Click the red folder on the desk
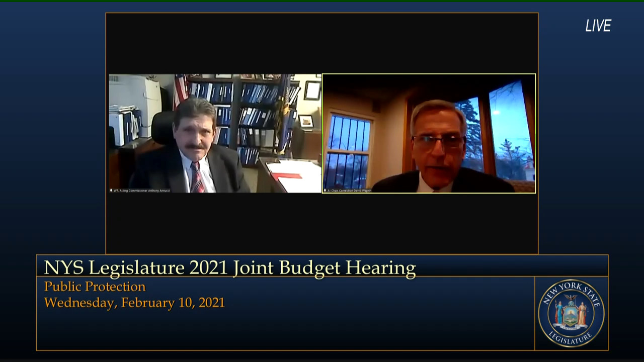 pos(287,176)
